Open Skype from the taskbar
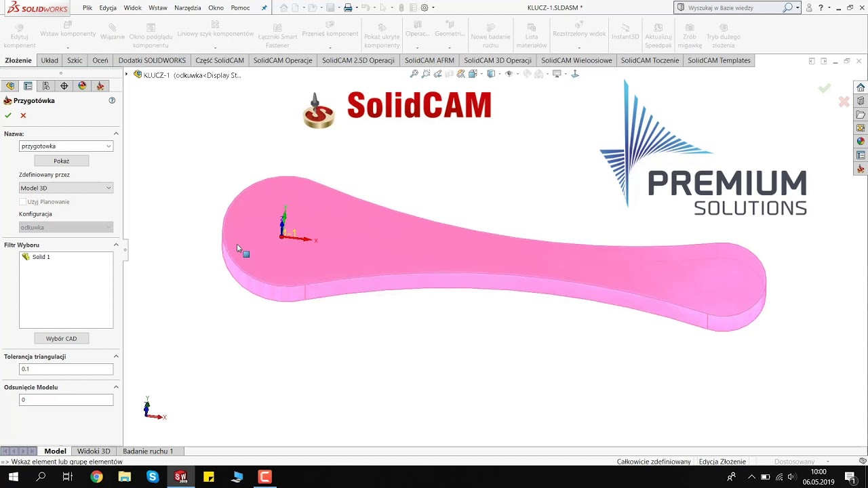Screen dimensions: 868x488 [x=153, y=477]
